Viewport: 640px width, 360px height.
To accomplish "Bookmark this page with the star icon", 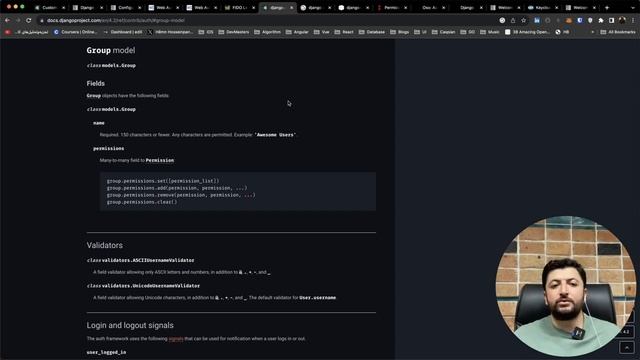I will point(524,20).
